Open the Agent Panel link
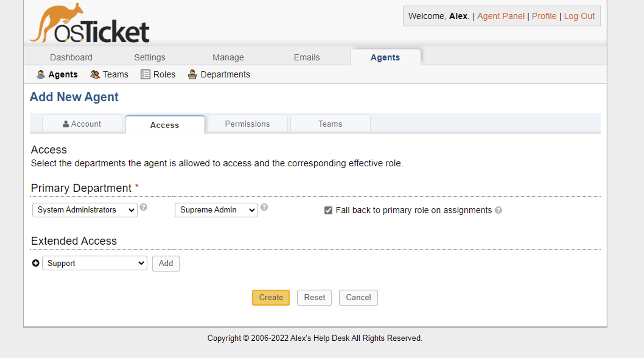The image size is (644, 358). point(500,16)
